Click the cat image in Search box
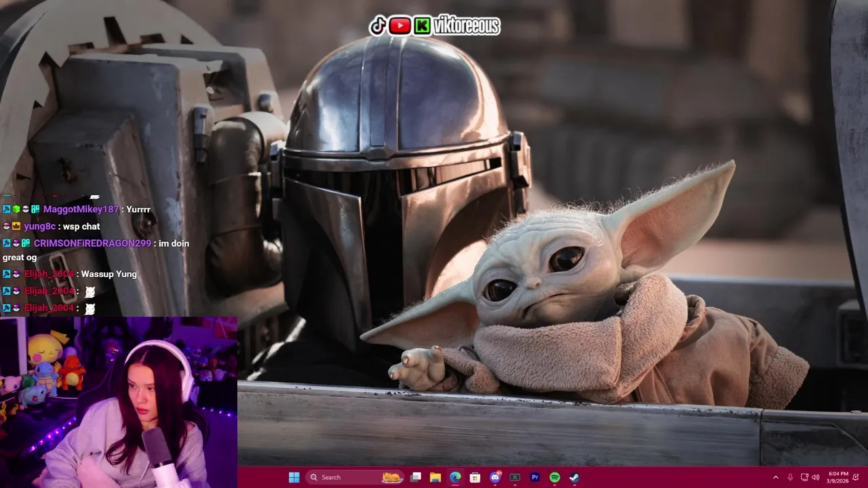 click(x=391, y=477)
